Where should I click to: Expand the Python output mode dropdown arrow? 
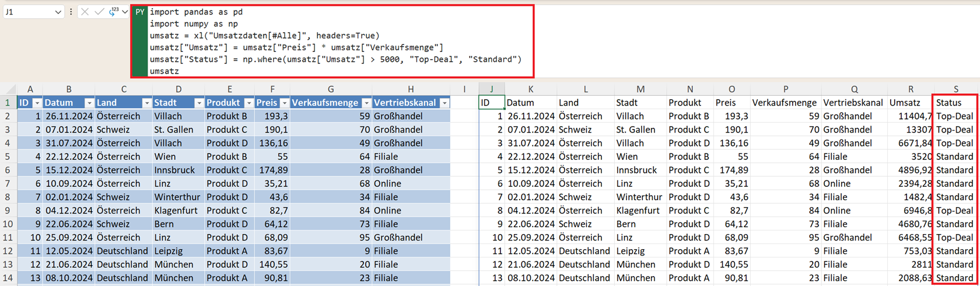(125, 12)
